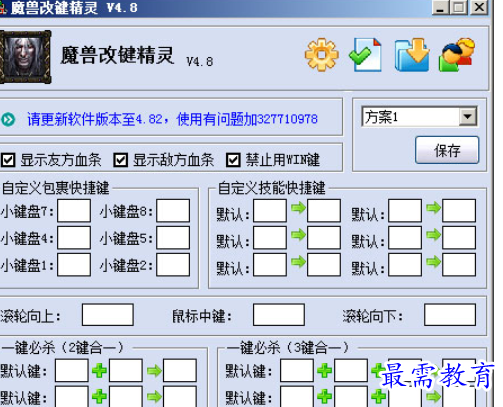This screenshot has height=407, width=503.
Task: Click the blue folder download arrow icon
Action: click(x=412, y=55)
